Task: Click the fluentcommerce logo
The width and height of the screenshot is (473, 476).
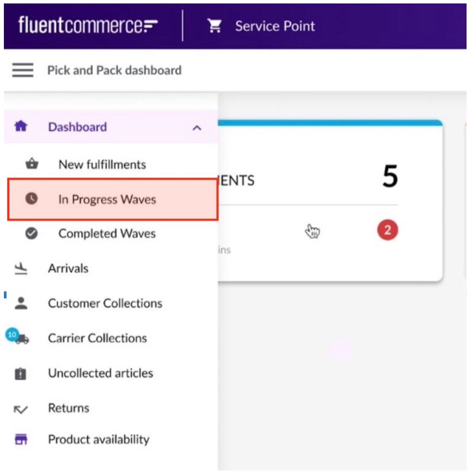Action: click(x=88, y=25)
